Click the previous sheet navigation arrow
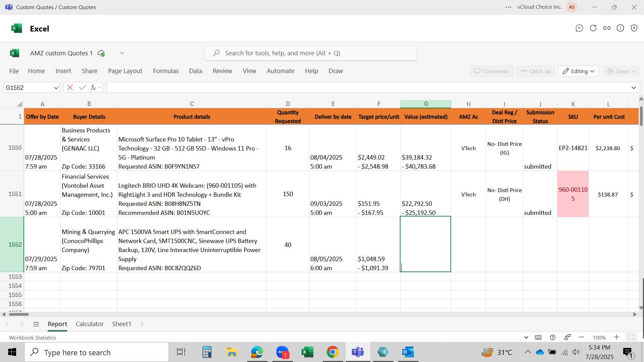Screen dimensions: 644x362 click(7, 324)
